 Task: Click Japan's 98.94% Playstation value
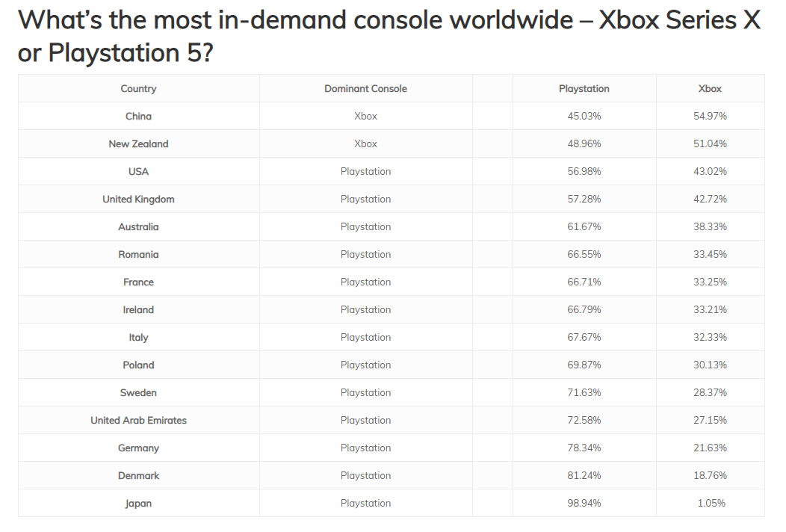pyautogui.click(x=584, y=503)
